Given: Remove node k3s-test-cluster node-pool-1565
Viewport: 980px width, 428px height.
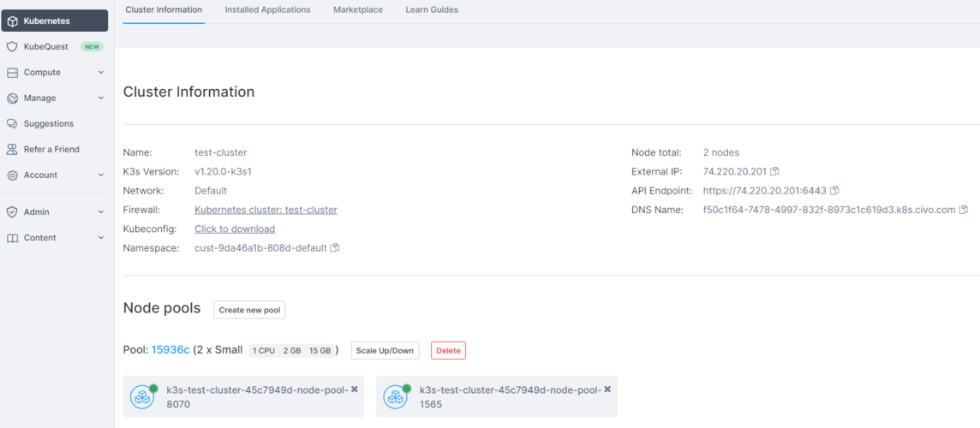Looking at the screenshot, I should (607, 389).
